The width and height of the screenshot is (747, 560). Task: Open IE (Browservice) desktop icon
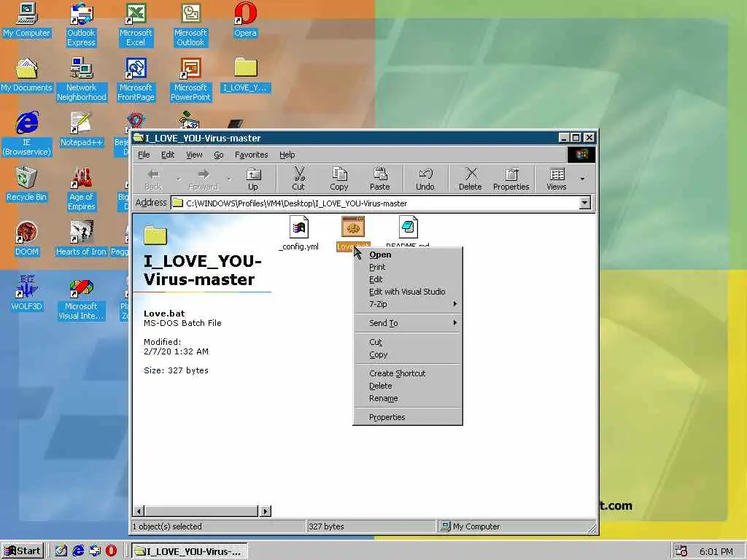(27, 134)
